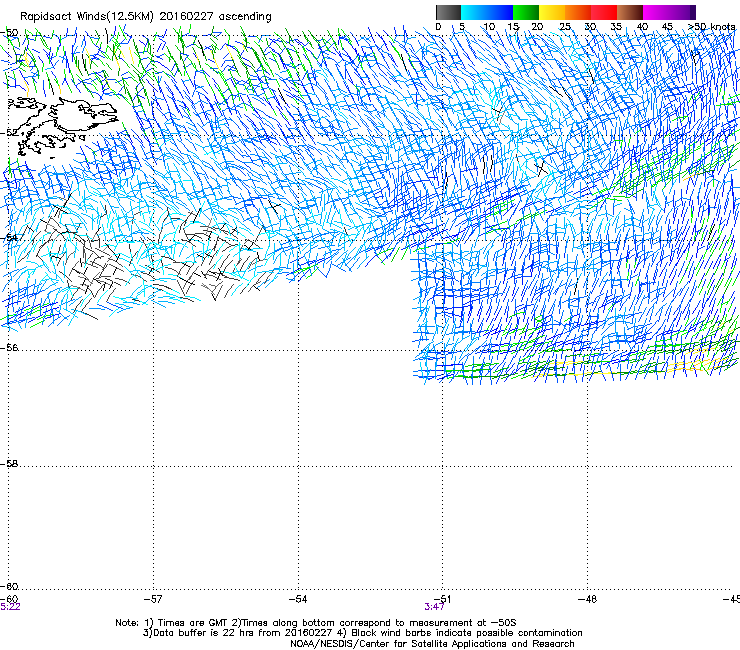
Task: Click the data buffer 22 hrs note line
Action: coord(362,633)
